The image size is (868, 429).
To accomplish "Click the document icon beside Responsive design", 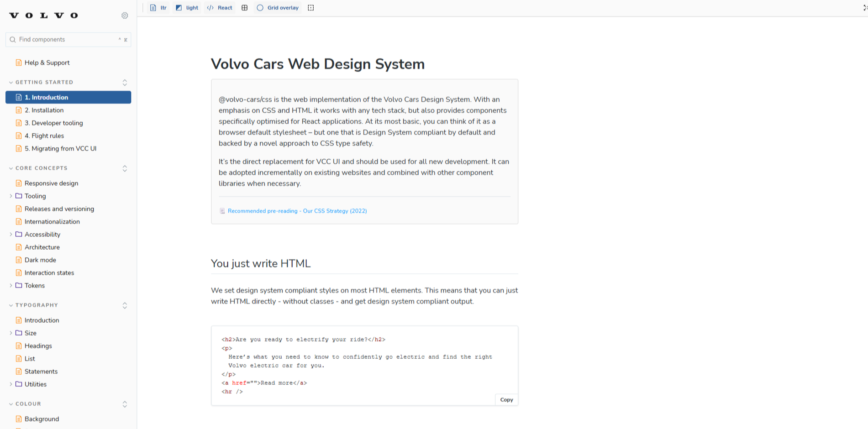I will pos(19,183).
